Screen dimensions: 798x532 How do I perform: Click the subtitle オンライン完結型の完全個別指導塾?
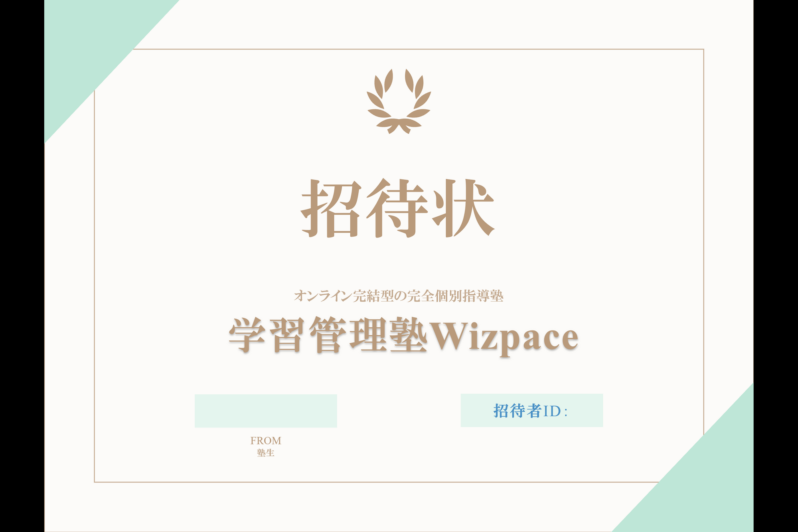click(x=399, y=296)
